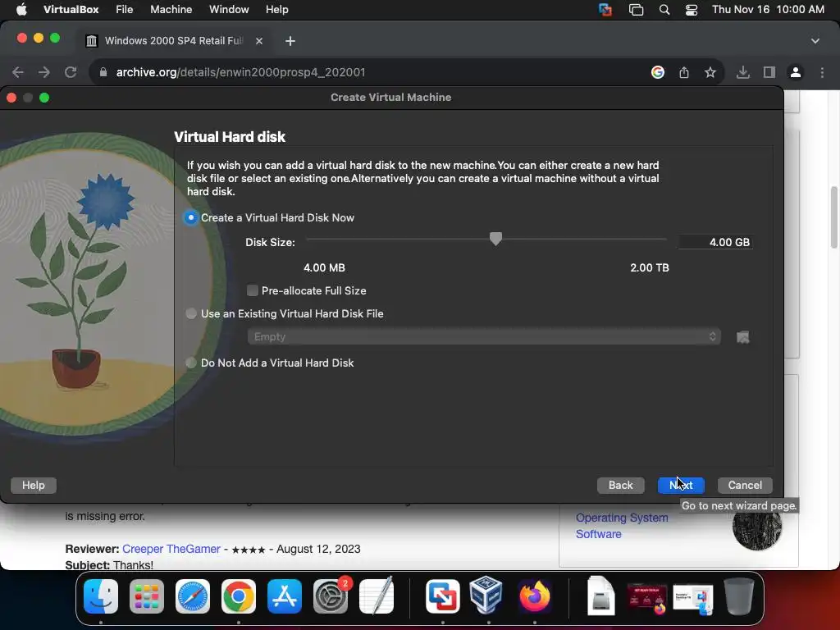Click the share page icon in Chrome

pos(684,72)
